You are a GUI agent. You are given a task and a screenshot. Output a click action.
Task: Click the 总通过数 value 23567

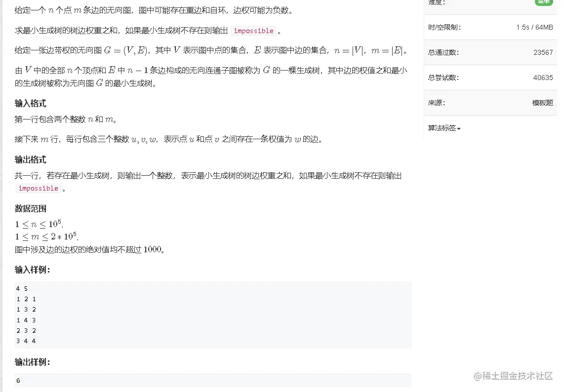[x=543, y=52]
